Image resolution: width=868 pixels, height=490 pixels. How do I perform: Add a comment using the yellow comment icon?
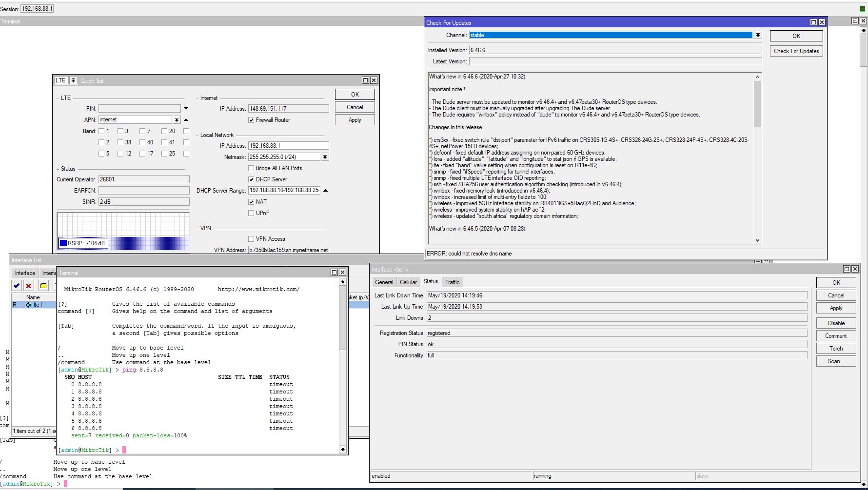(x=42, y=286)
